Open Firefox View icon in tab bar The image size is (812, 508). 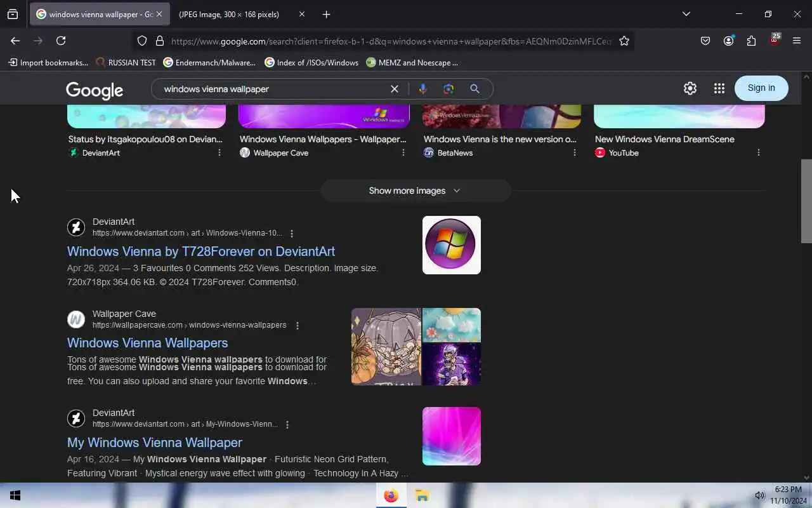[x=13, y=14]
